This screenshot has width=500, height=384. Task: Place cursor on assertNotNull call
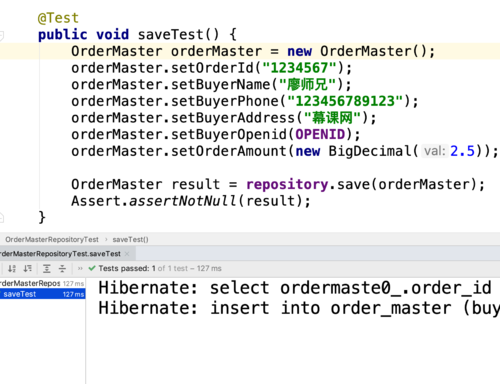point(183,201)
